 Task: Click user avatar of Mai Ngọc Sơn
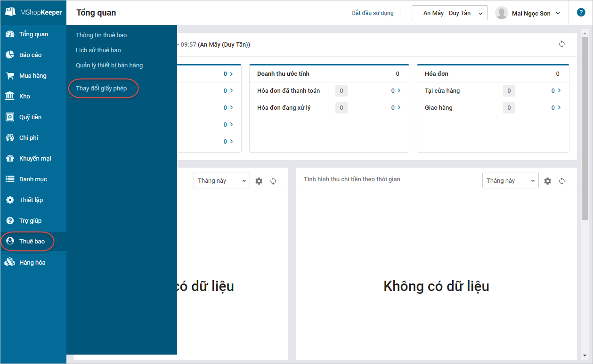coord(502,13)
